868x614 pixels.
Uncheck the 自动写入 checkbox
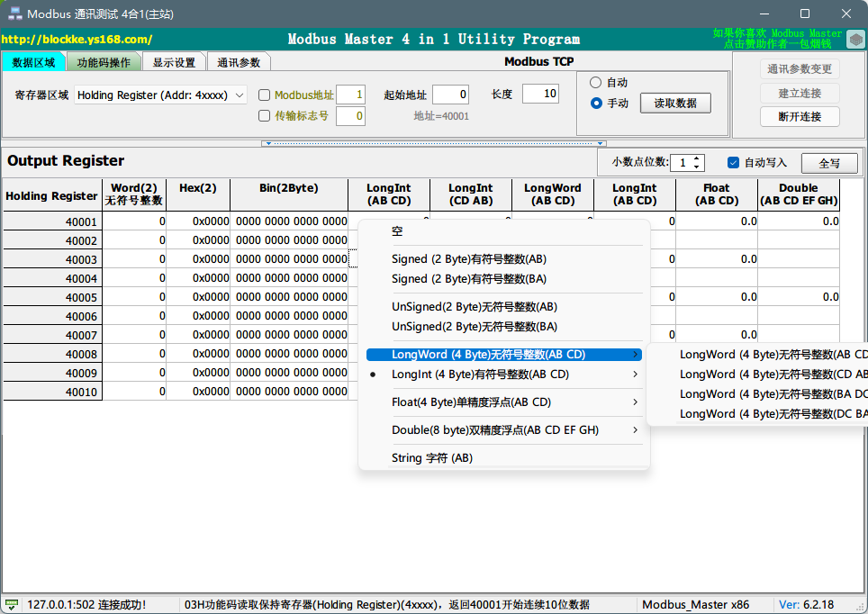[x=733, y=163]
